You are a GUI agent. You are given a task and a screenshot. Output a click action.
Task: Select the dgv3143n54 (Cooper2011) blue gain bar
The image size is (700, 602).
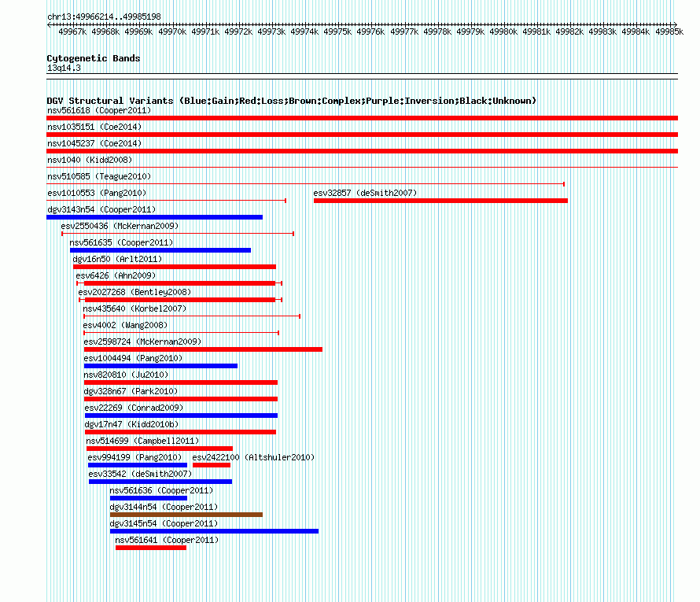154,217
